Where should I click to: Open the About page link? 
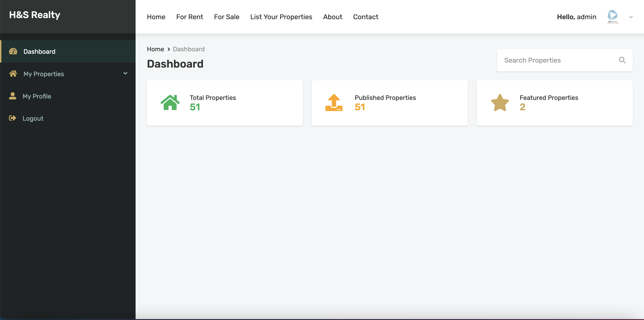tap(332, 17)
